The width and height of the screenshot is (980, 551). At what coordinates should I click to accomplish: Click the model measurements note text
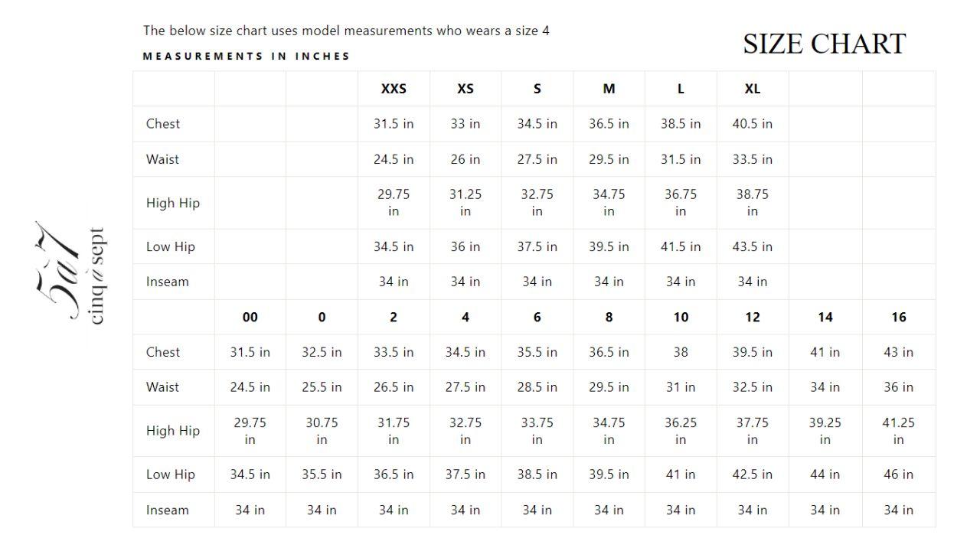pos(346,31)
